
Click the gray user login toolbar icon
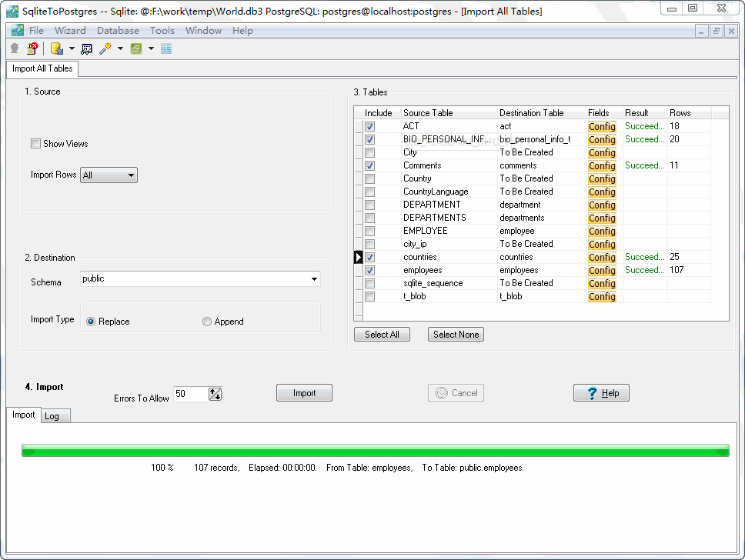tap(15, 48)
